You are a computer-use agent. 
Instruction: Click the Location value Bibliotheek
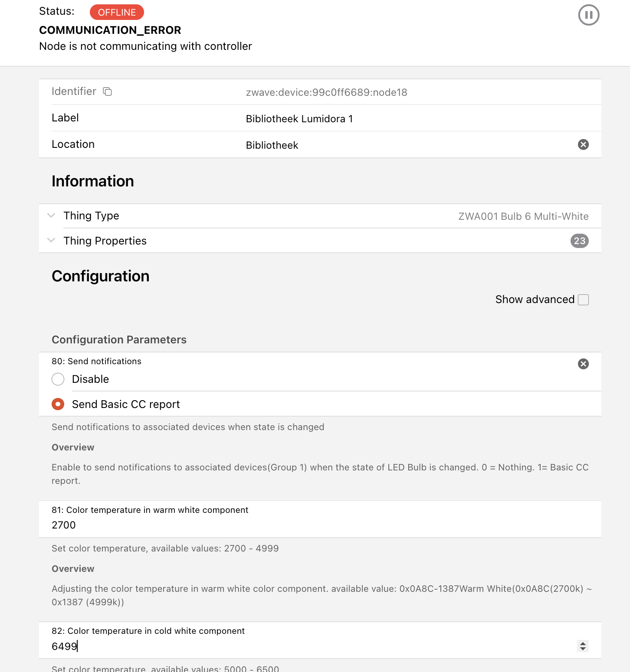click(272, 145)
